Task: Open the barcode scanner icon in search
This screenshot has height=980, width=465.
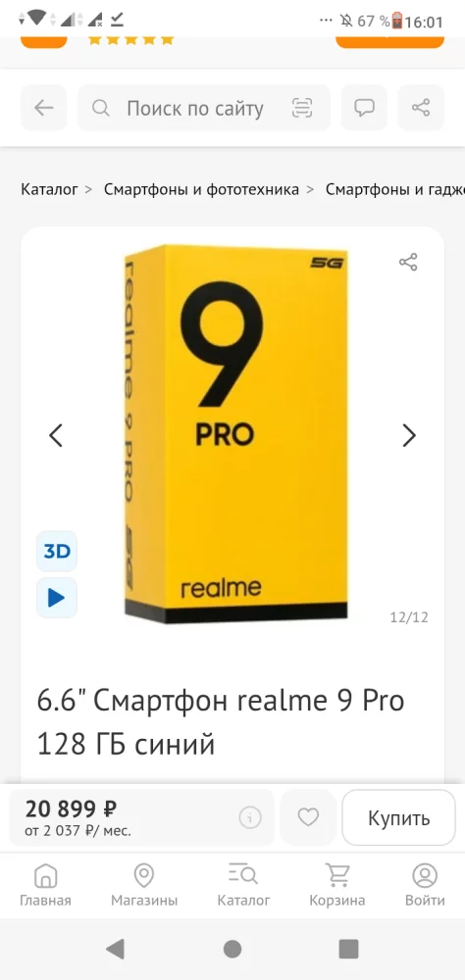Action: click(302, 108)
